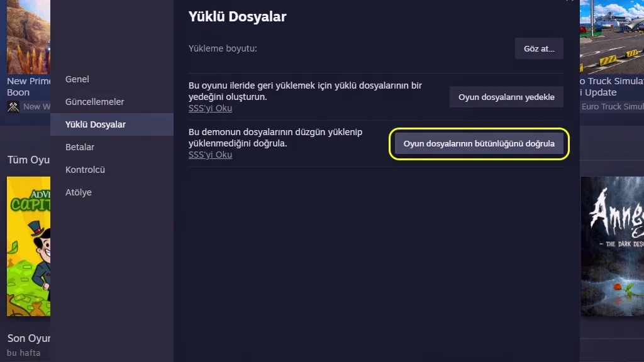This screenshot has height=362, width=644.
Task: Click Oyun dosyalarının bütünlüğünü doğrula button
Action: pyautogui.click(x=479, y=144)
